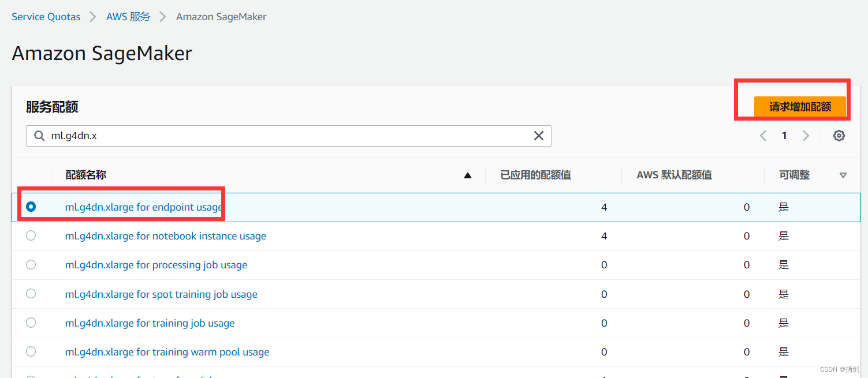The height and width of the screenshot is (378, 868).
Task: Click the magnifier search icon
Action: coord(39,136)
